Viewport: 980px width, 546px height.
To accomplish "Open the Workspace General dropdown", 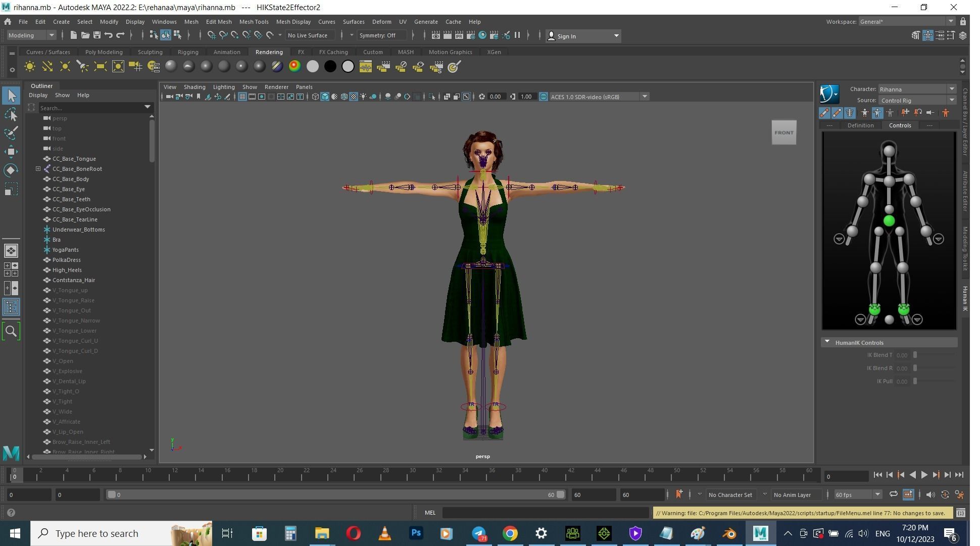I will pos(906,22).
